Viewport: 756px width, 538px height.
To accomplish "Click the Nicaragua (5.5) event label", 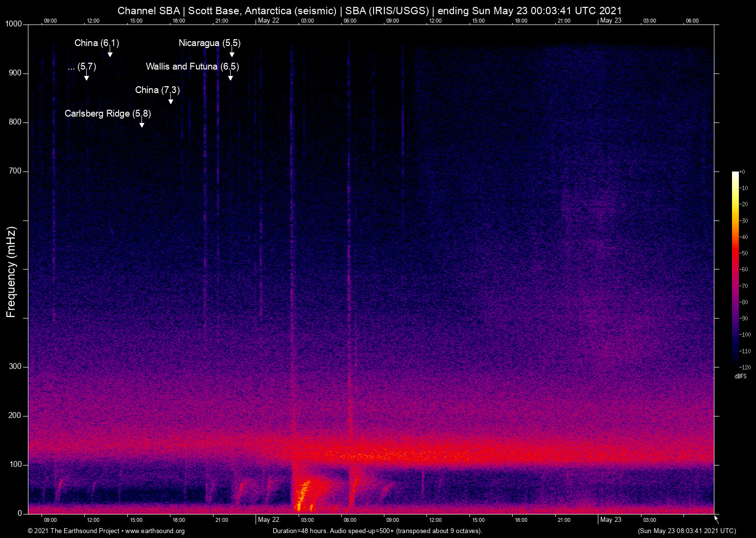I will (210, 43).
